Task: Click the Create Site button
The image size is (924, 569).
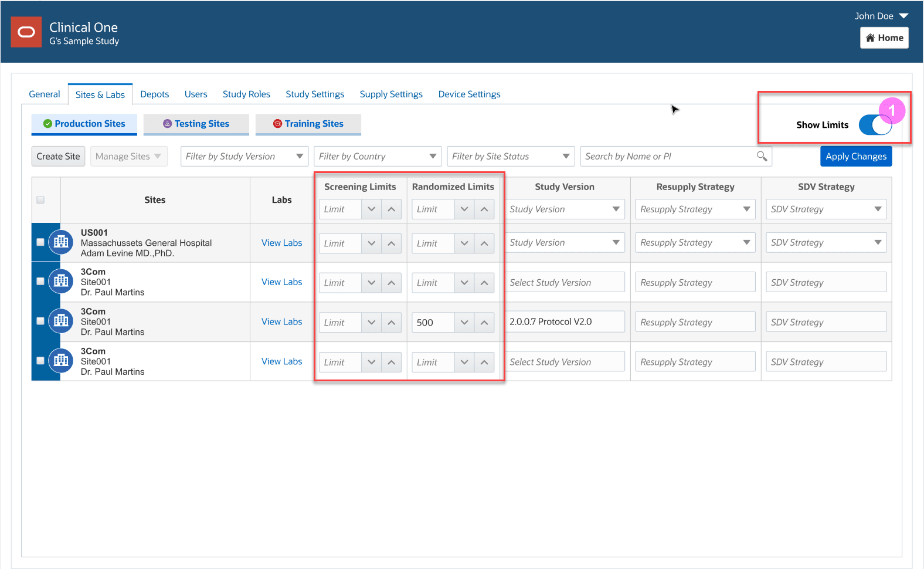Action: tap(58, 157)
